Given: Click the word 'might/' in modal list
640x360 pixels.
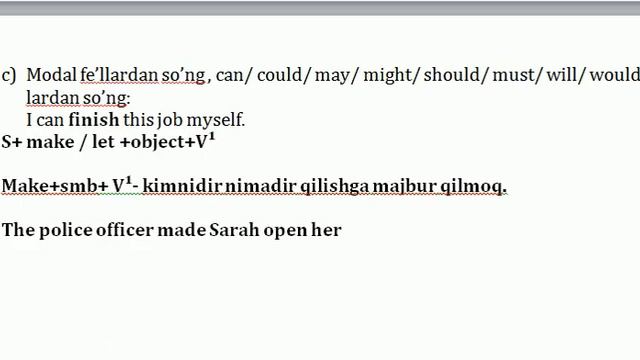Looking at the screenshot, I should pos(391,76).
